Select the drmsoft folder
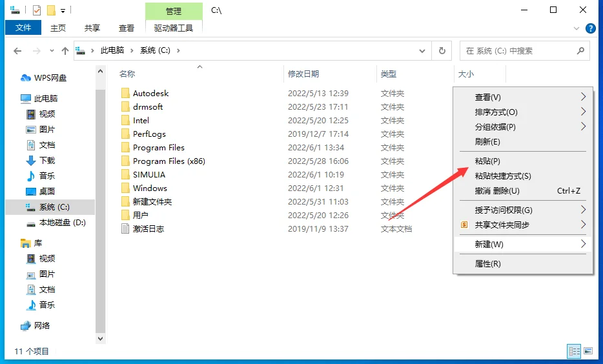Screen dimensions: 603x364 click(x=148, y=107)
